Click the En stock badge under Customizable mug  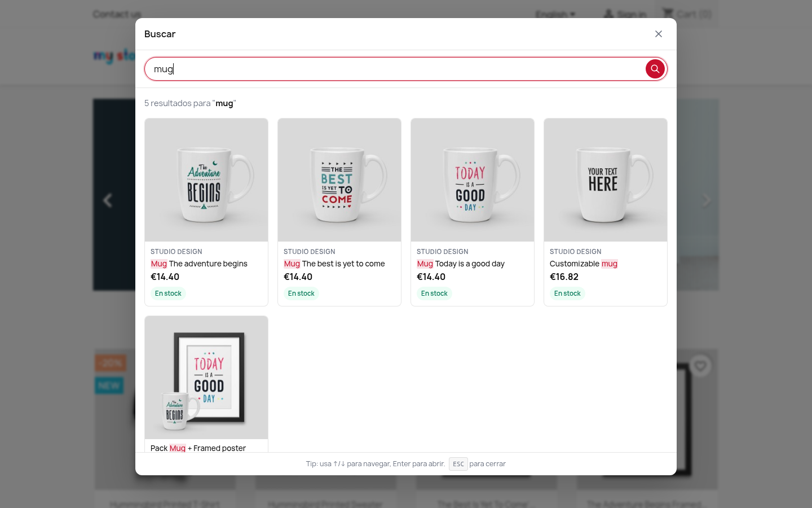[567, 293]
